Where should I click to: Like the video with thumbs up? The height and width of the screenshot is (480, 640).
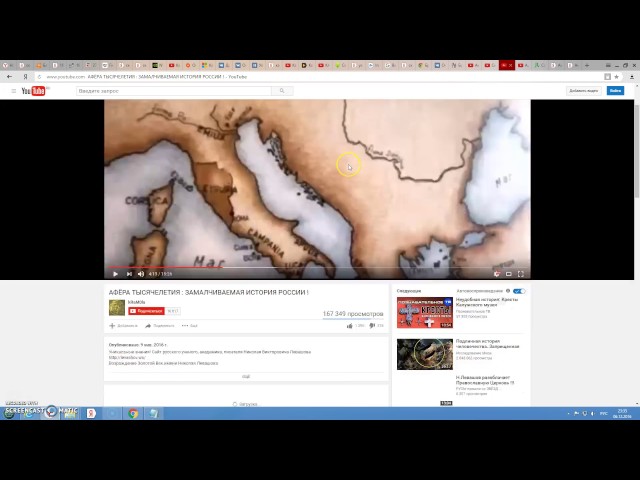[350, 325]
